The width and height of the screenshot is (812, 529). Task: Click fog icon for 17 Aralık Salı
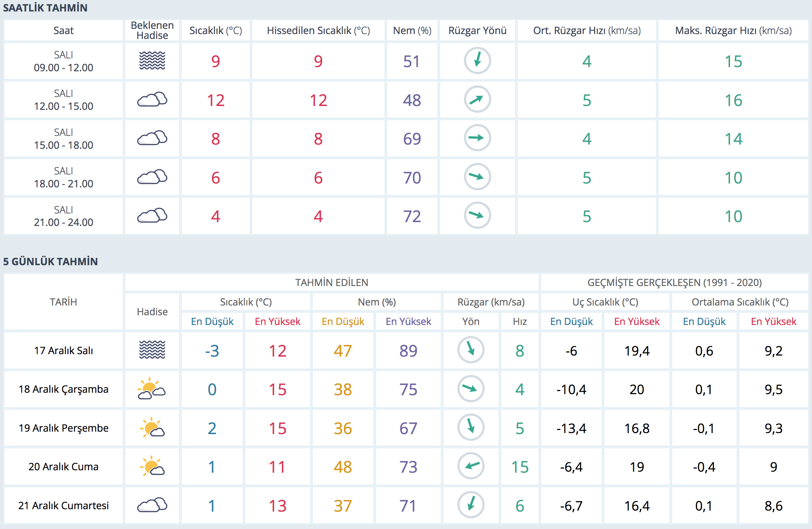pos(152,350)
